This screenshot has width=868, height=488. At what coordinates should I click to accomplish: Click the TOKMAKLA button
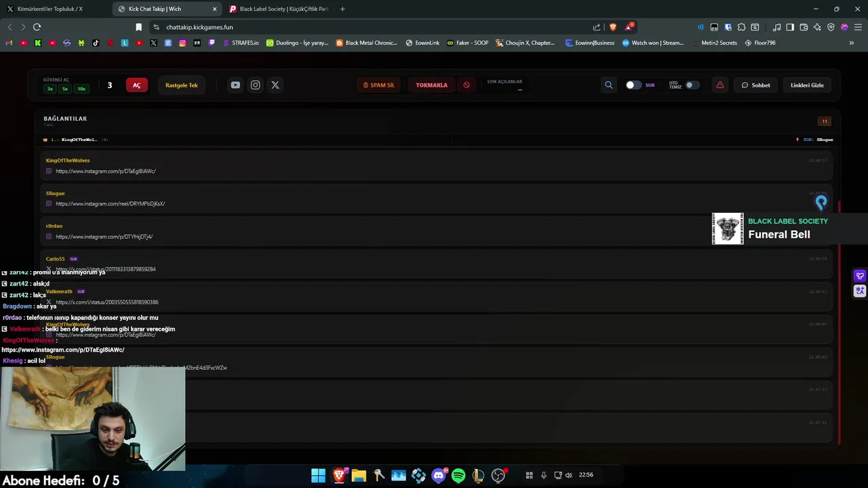tap(431, 85)
